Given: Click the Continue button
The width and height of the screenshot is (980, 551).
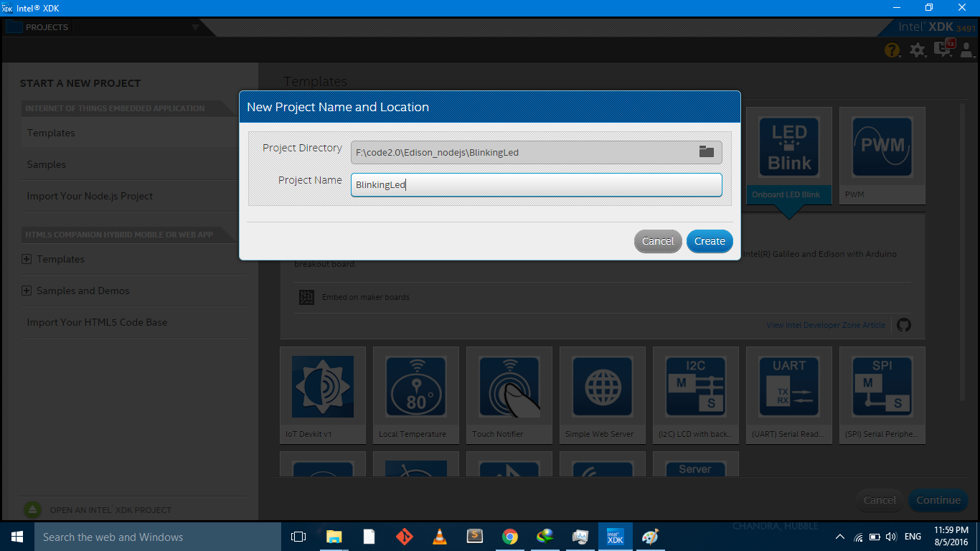Looking at the screenshot, I should 938,500.
